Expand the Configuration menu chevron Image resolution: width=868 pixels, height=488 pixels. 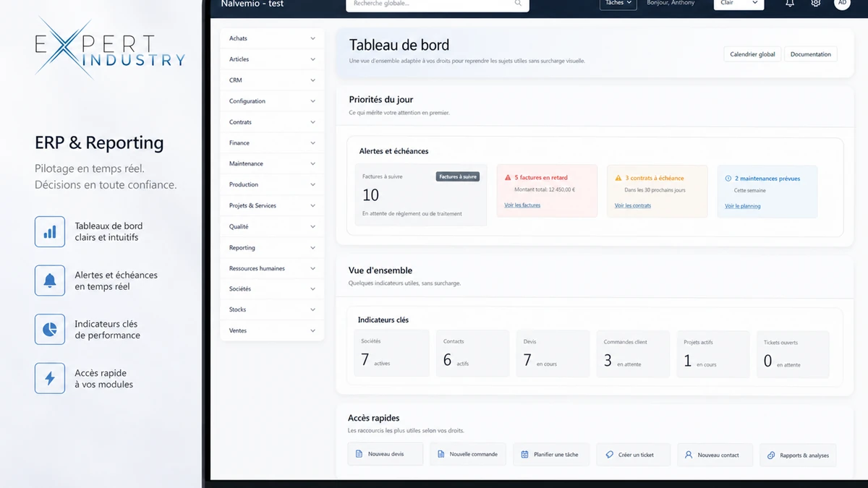(x=312, y=101)
